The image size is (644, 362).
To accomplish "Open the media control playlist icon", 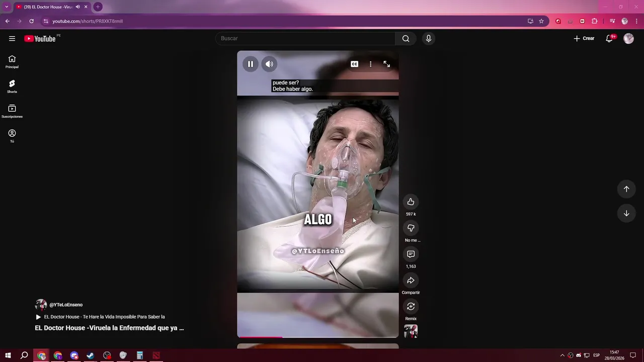I will coord(612,21).
